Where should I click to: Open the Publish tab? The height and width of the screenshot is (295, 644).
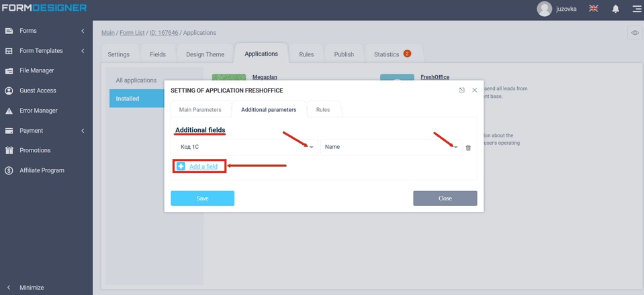tap(344, 54)
